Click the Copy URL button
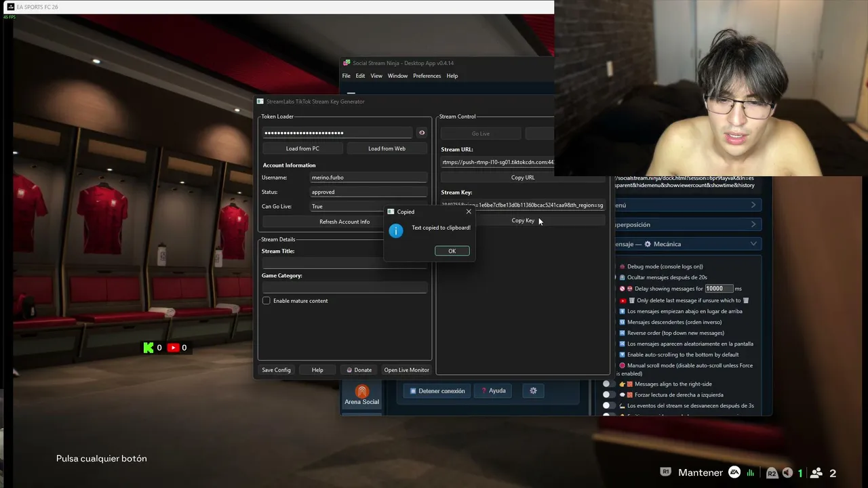Viewport: 868px width, 488px height. (x=523, y=178)
